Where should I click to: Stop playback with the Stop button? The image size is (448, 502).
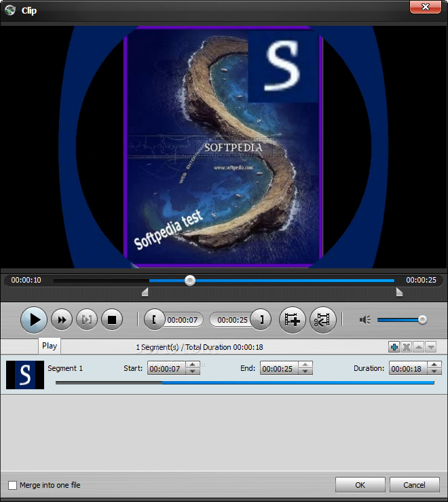pos(112,319)
